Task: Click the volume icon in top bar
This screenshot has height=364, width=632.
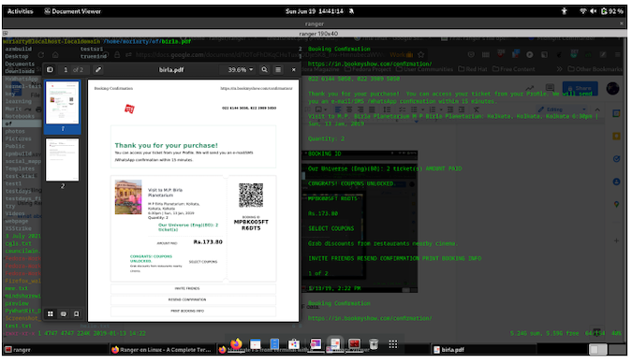Action: (x=594, y=11)
